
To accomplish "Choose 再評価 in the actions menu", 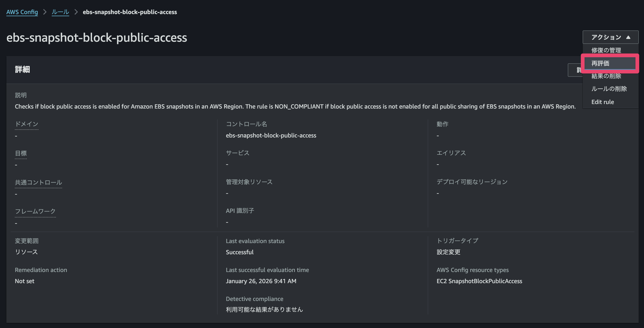I will 601,63.
